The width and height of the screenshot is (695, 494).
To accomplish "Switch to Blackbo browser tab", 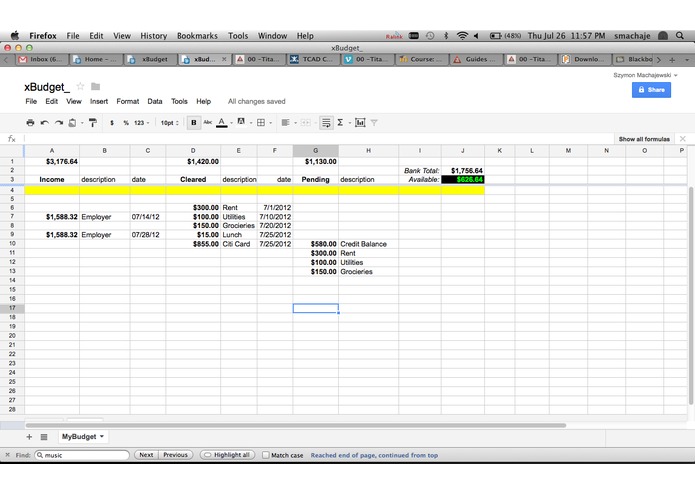I will click(x=635, y=59).
